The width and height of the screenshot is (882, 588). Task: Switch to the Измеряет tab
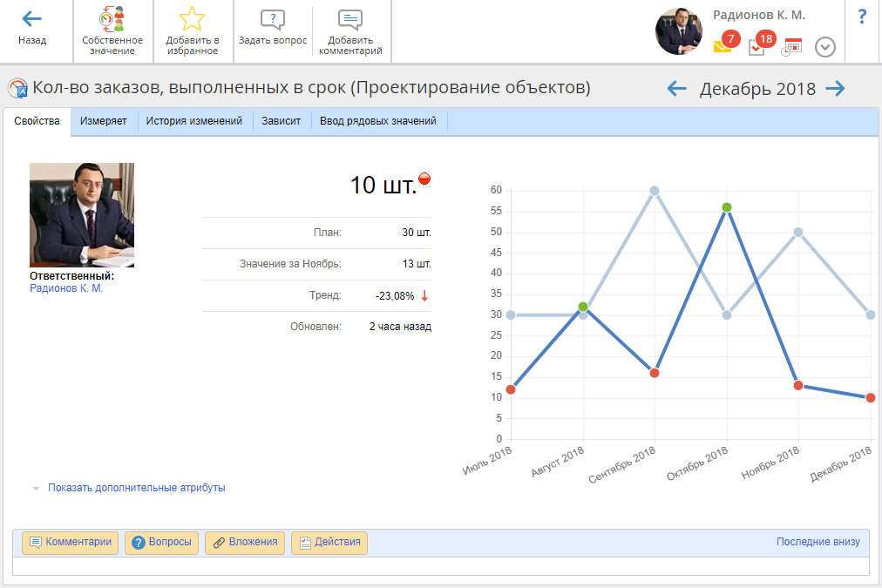point(104,121)
